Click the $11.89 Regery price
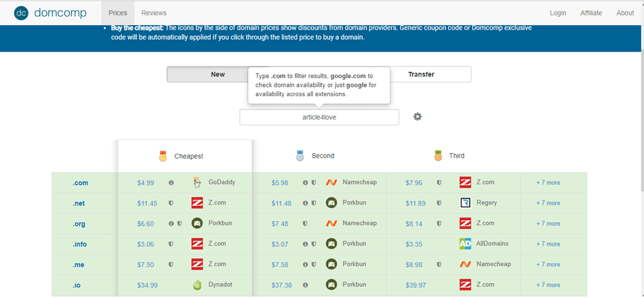 pos(416,203)
